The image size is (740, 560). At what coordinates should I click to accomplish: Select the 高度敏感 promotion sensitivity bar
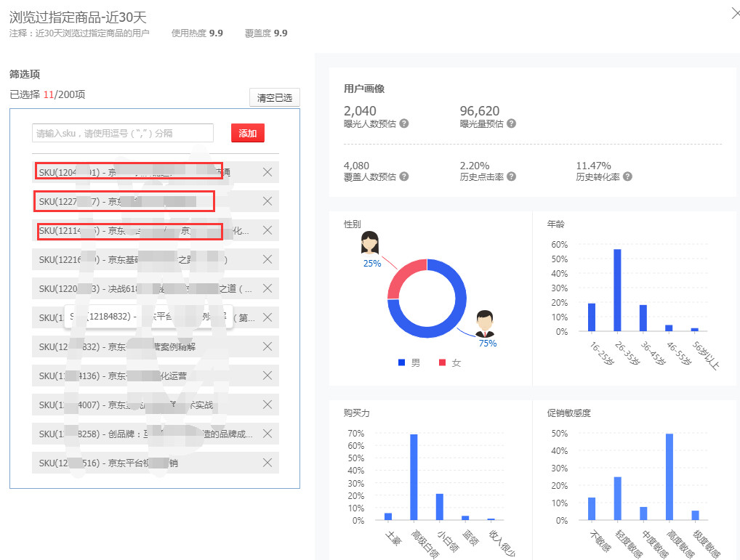669,476
